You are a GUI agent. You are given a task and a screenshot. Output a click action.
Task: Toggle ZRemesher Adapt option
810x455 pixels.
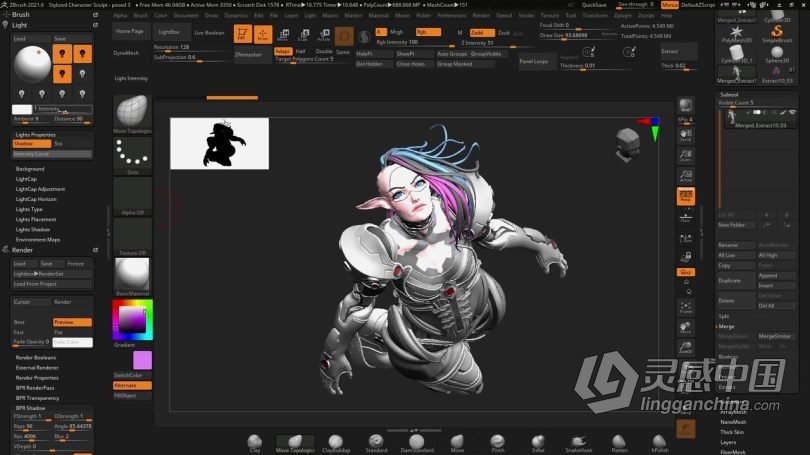283,51
